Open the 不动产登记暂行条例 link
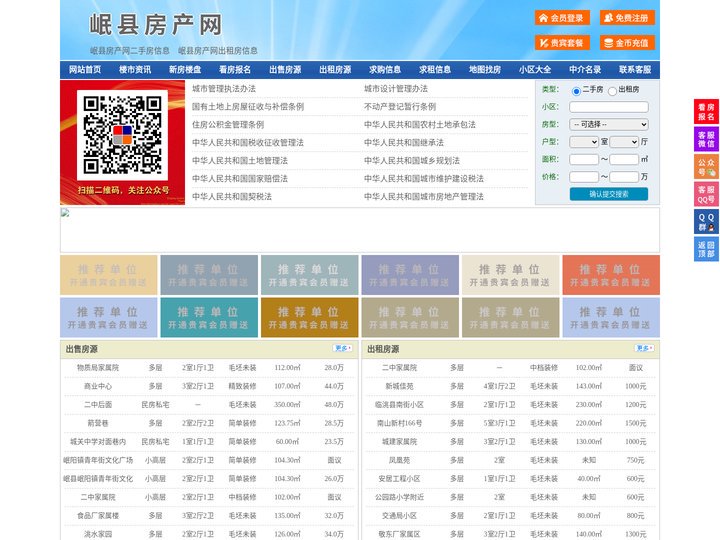Image resolution: width=720 pixels, height=540 pixels. (x=399, y=107)
